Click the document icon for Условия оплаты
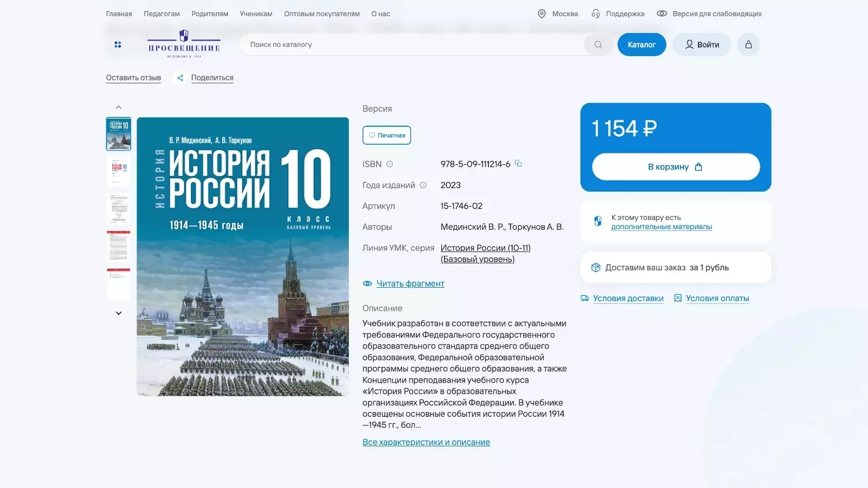Screen dimensions: 868x488 coord(678,298)
